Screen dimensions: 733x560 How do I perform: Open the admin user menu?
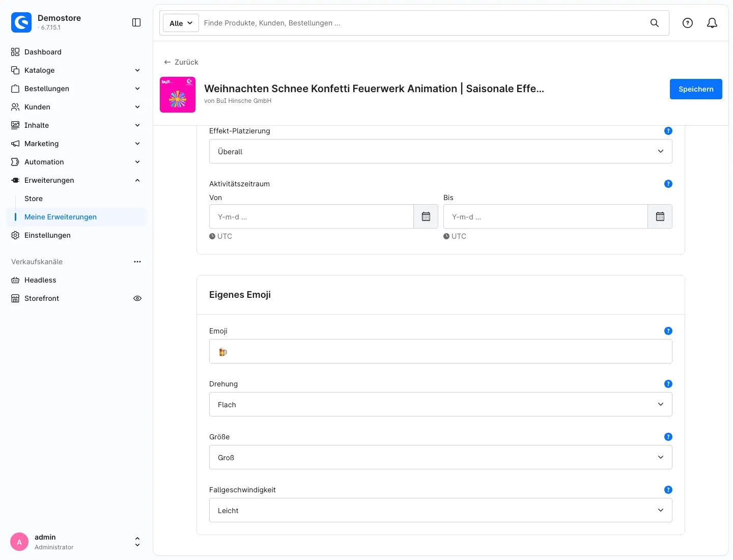[x=76, y=542]
